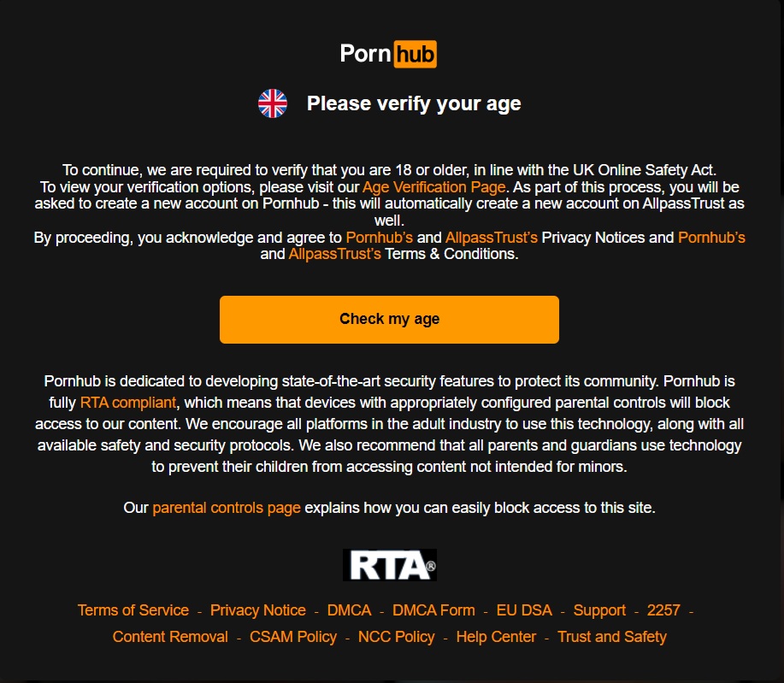The image size is (784, 683).
Task: Click the RTA logo image
Action: pyautogui.click(x=390, y=565)
